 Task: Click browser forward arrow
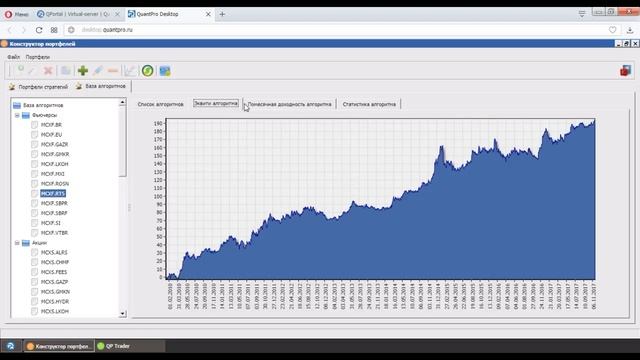[x=24, y=30]
